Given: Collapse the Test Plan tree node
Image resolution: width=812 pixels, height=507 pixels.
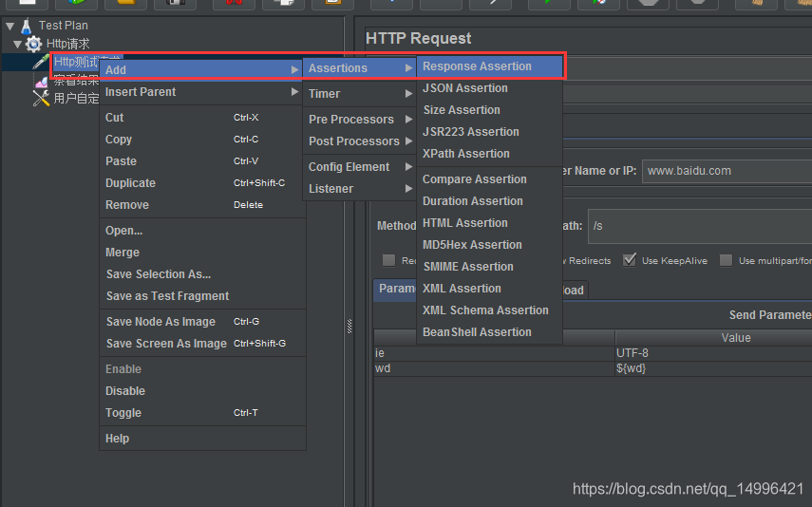Looking at the screenshot, I should 9,26.
